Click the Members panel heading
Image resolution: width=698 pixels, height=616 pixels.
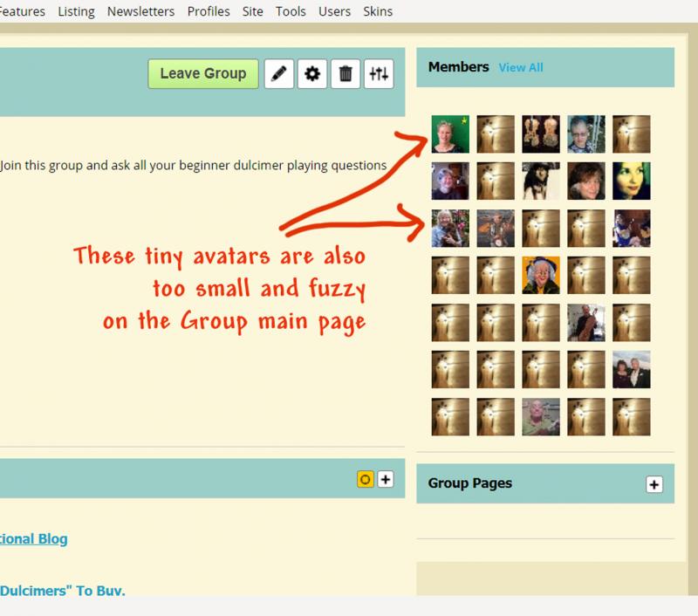[459, 67]
